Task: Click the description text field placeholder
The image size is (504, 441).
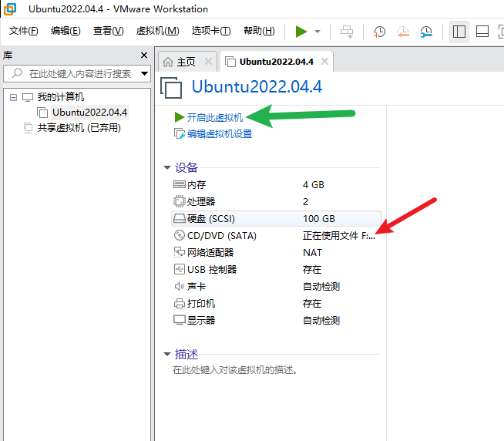Action: [x=234, y=370]
